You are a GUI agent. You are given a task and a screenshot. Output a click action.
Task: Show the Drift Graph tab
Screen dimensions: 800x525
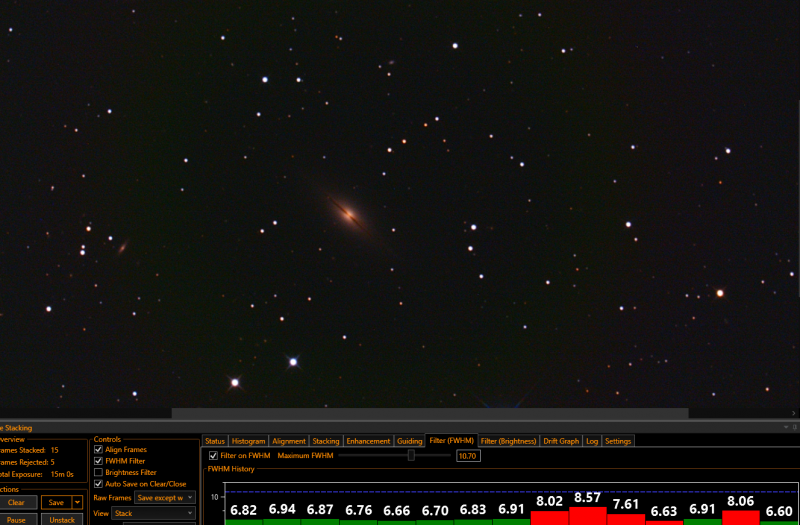click(561, 441)
